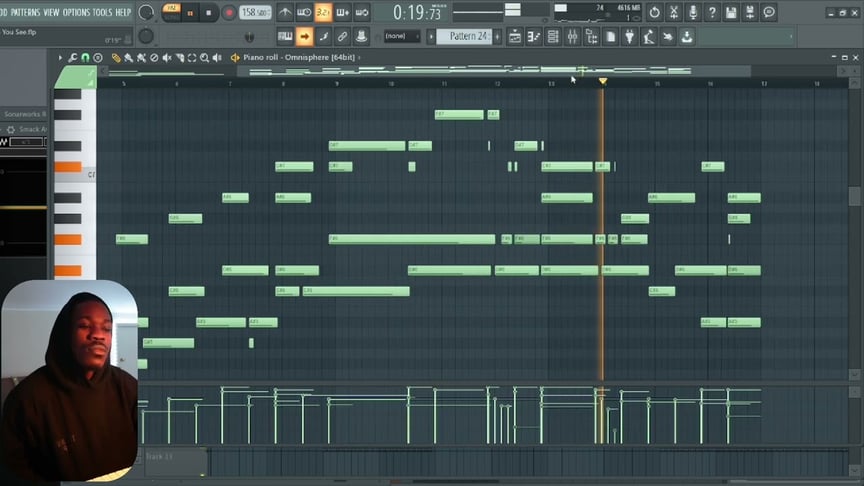Click the microphone recording icon
The height and width of the screenshot is (486, 864).
coord(693,12)
